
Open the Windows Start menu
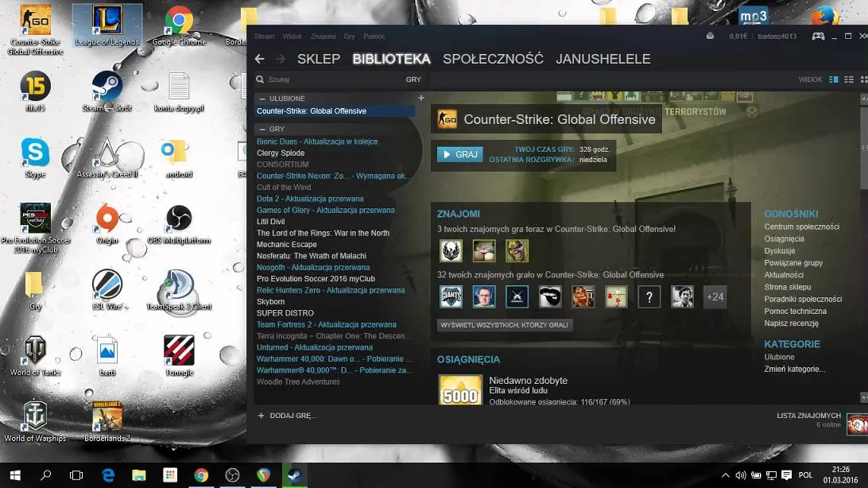15,475
